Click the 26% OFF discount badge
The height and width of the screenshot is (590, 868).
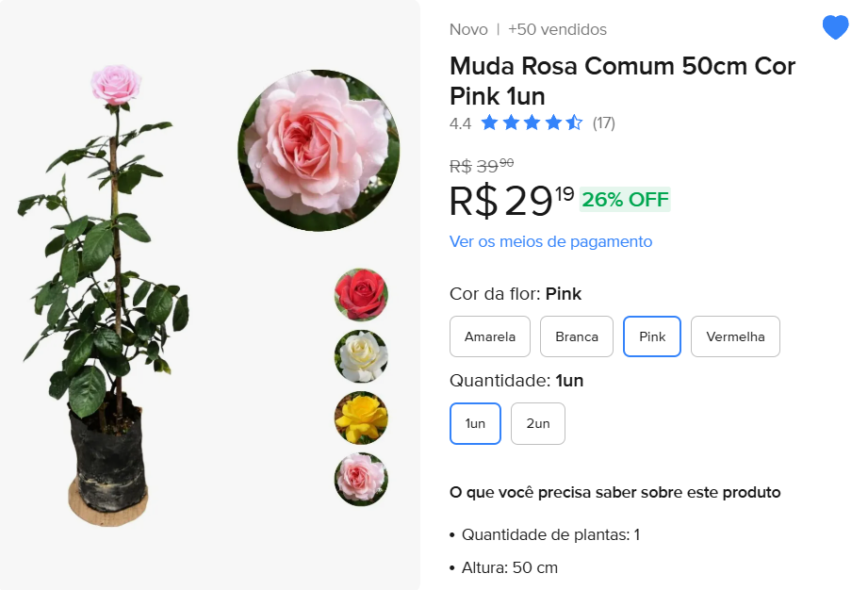point(625,200)
